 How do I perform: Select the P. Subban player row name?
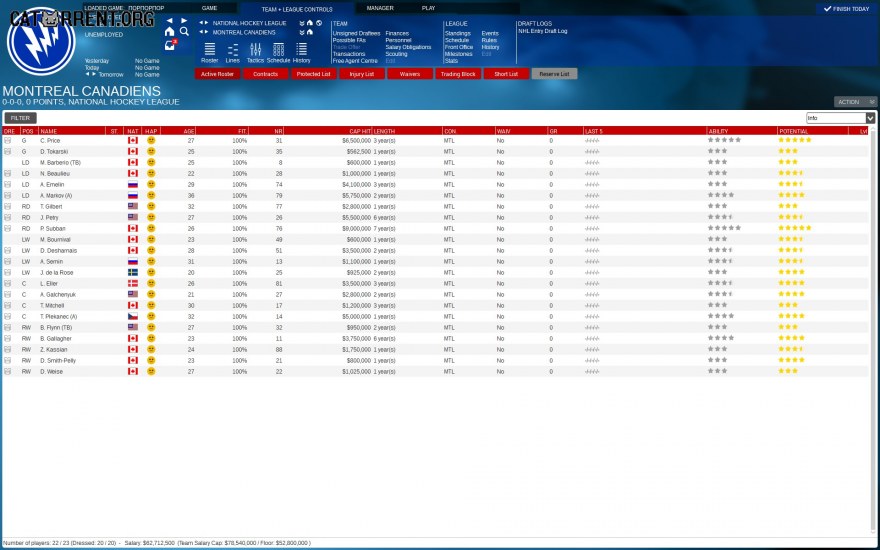point(53,228)
